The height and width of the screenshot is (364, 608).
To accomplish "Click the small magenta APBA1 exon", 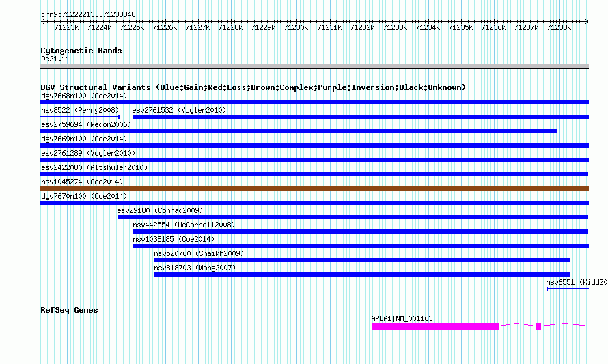I will [x=538, y=326].
